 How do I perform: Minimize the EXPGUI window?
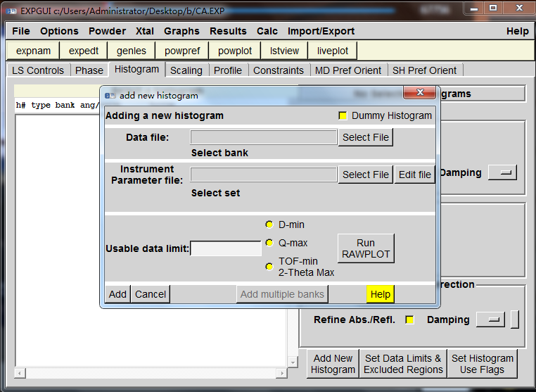tap(474, 8)
